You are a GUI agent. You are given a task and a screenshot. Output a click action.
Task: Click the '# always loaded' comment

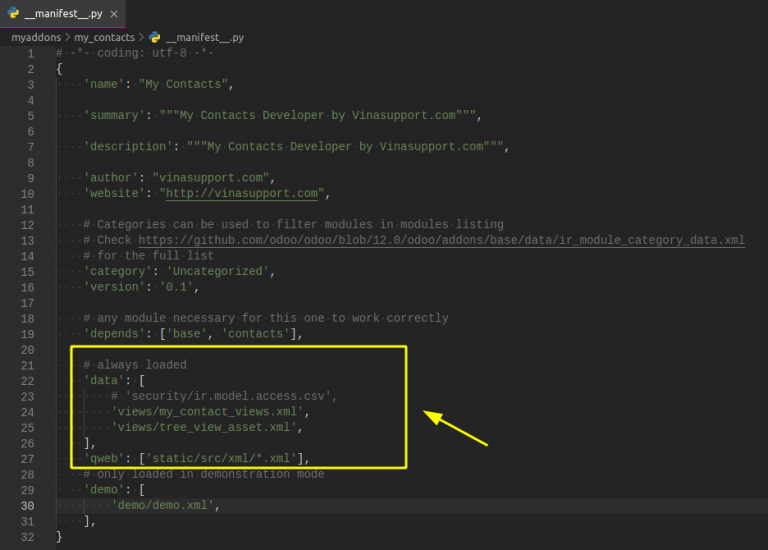[135, 365]
